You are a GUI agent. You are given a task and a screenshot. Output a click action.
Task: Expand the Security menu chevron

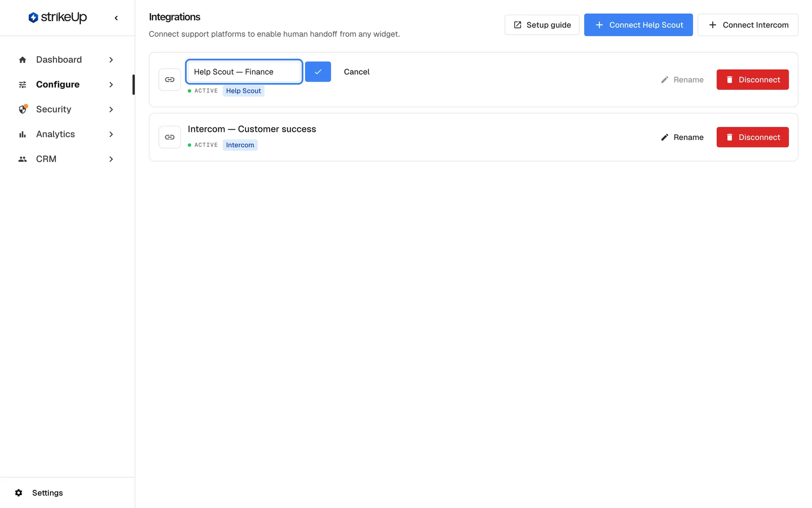(111, 109)
